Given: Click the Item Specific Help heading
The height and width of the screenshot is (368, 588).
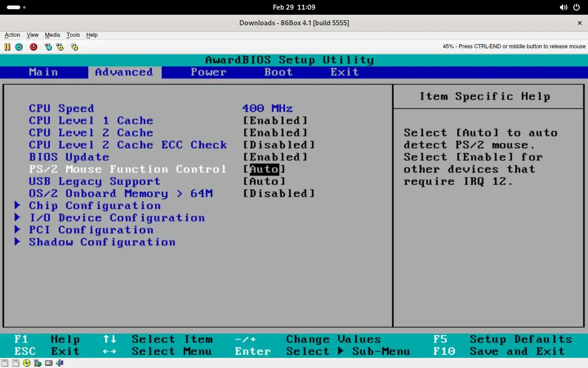Looking at the screenshot, I should point(485,97).
